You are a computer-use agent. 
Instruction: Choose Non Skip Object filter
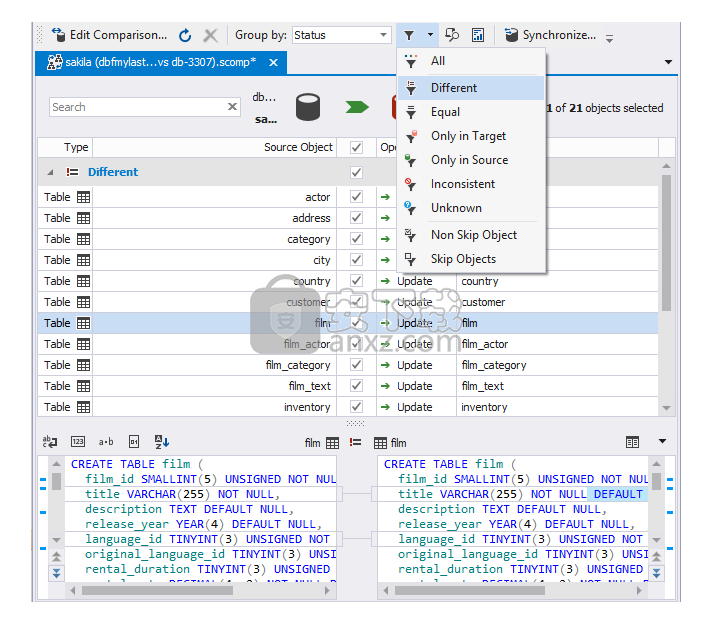[x=471, y=235]
